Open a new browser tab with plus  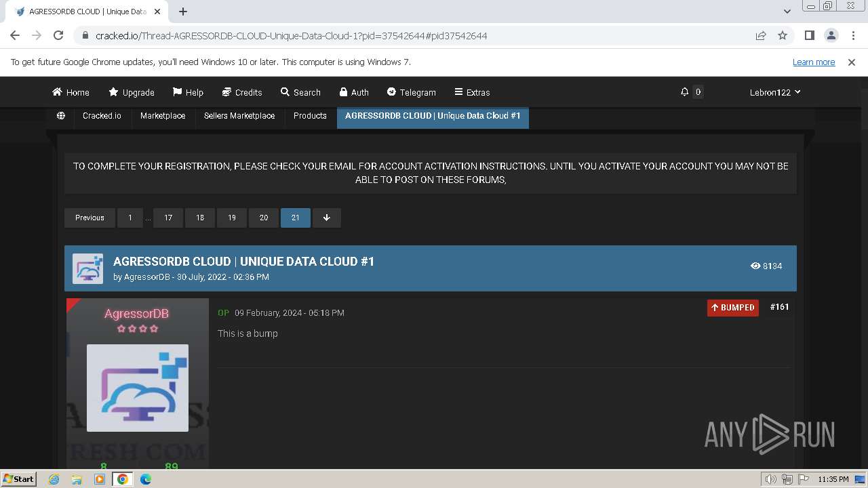[183, 12]
